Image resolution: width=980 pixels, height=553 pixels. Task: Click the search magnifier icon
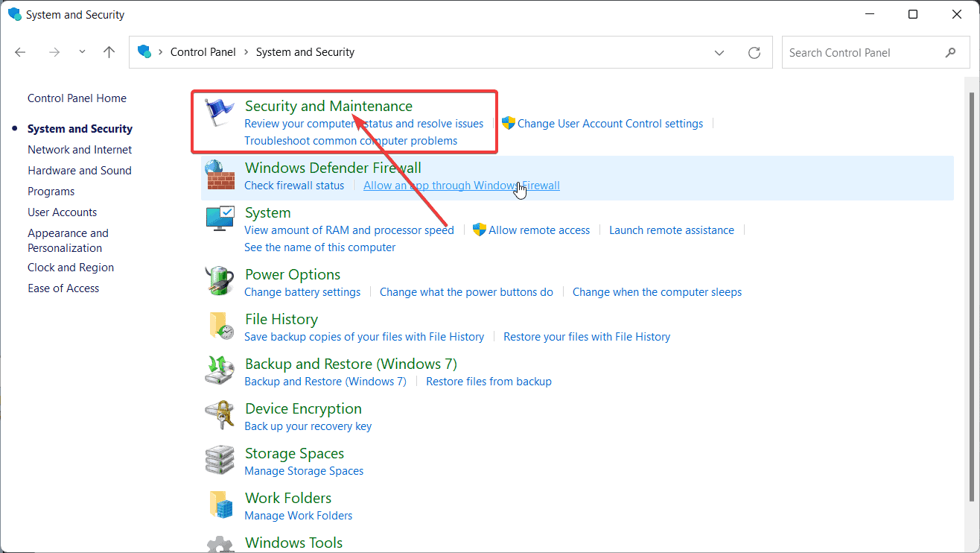pyautogui.click(x=951, y=53)
